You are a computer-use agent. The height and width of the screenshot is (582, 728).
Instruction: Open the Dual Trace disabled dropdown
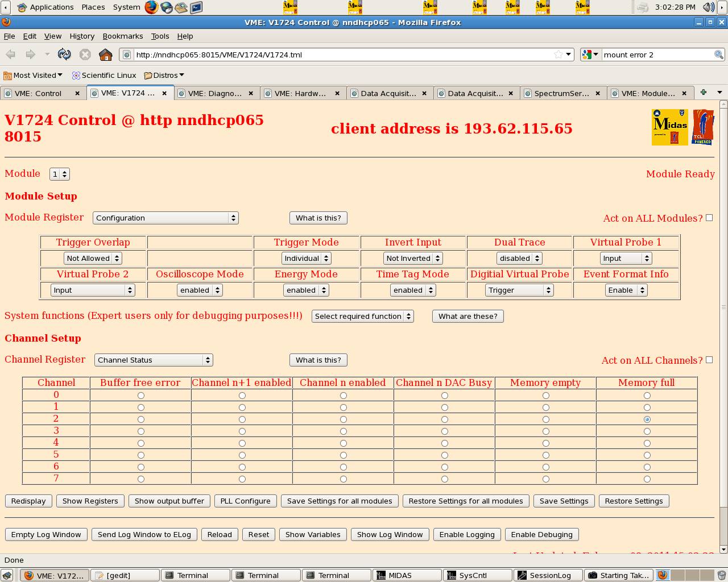click(x=519, y=258)
